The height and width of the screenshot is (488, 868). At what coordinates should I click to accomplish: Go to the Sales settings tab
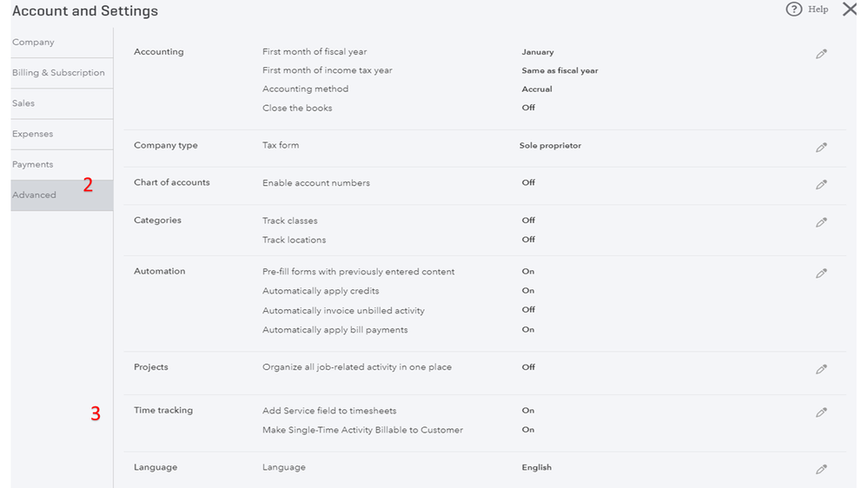[24, 103]
